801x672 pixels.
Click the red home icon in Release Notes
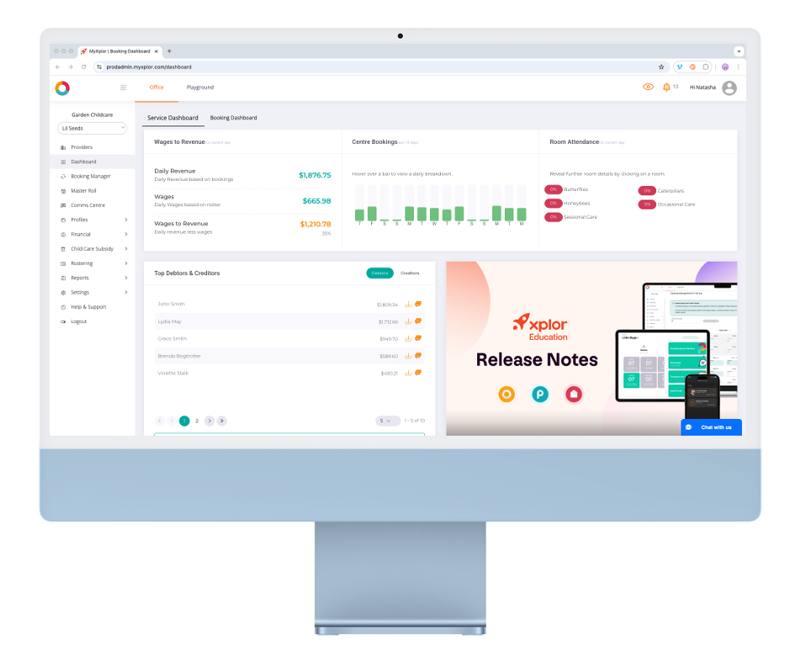(x=574, y=394)
